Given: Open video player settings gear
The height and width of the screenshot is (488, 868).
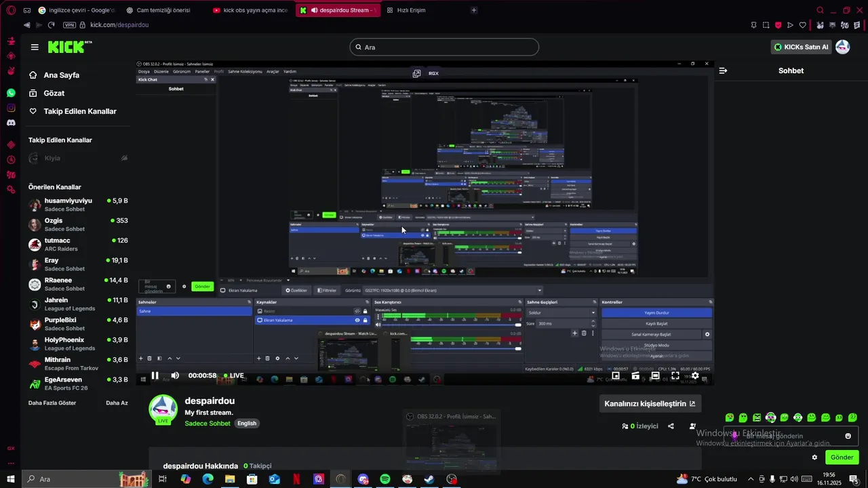Looking at the screenshot, I should (695, 375).
